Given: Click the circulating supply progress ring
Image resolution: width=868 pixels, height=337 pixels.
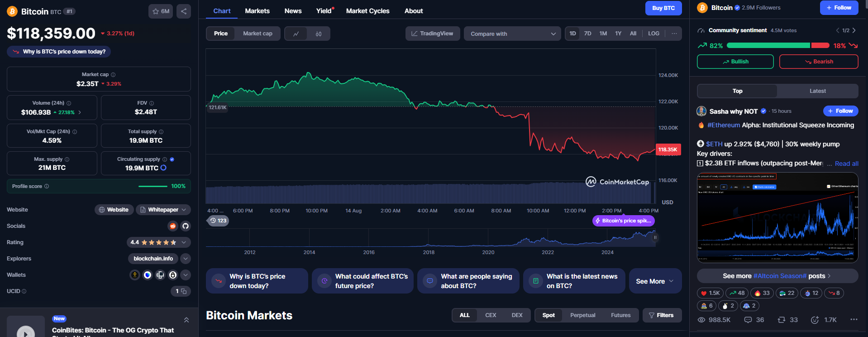Looking at the screenshot, I should click(x=163, y=168).
